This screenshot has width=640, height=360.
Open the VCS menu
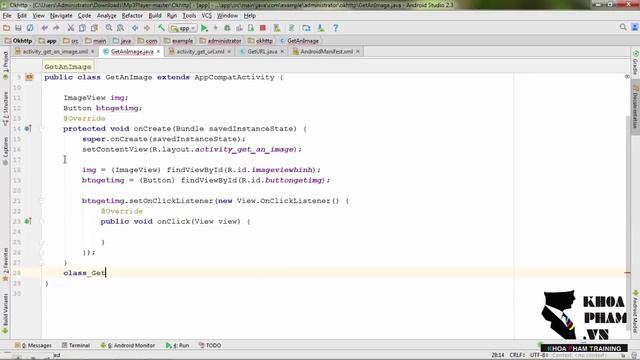pos(207,16)
